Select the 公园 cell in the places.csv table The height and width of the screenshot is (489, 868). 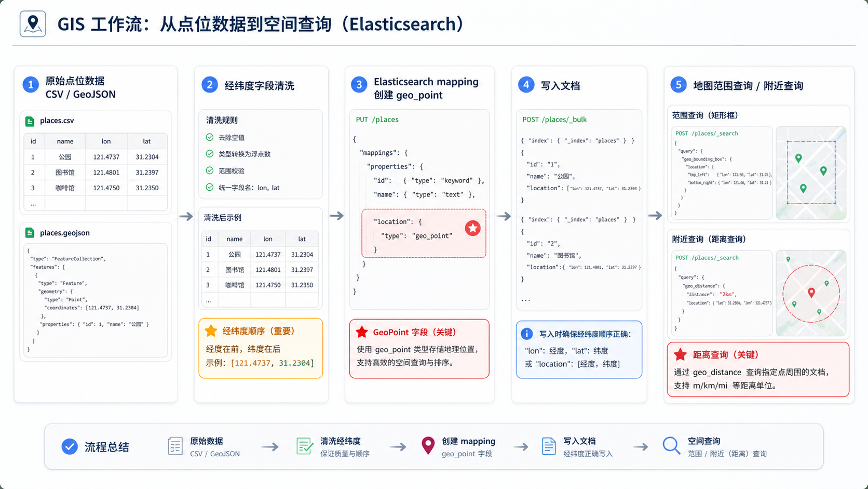(65, 157)
